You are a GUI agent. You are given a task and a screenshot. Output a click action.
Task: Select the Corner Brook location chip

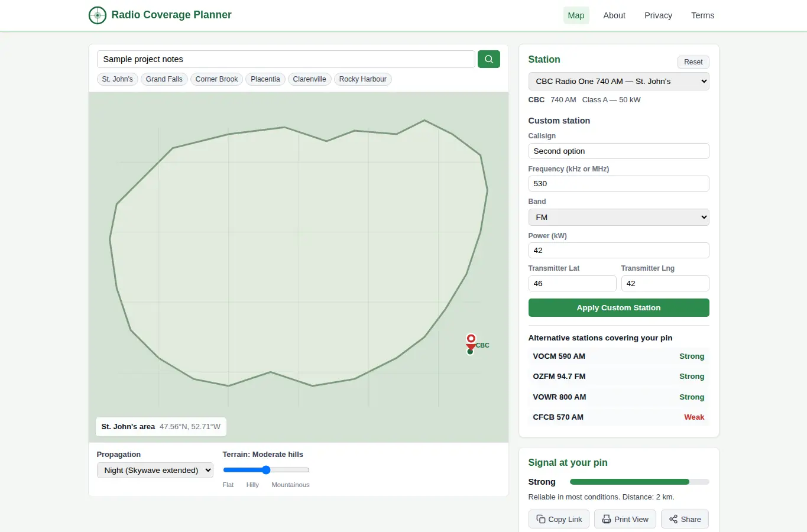[216, 79]
